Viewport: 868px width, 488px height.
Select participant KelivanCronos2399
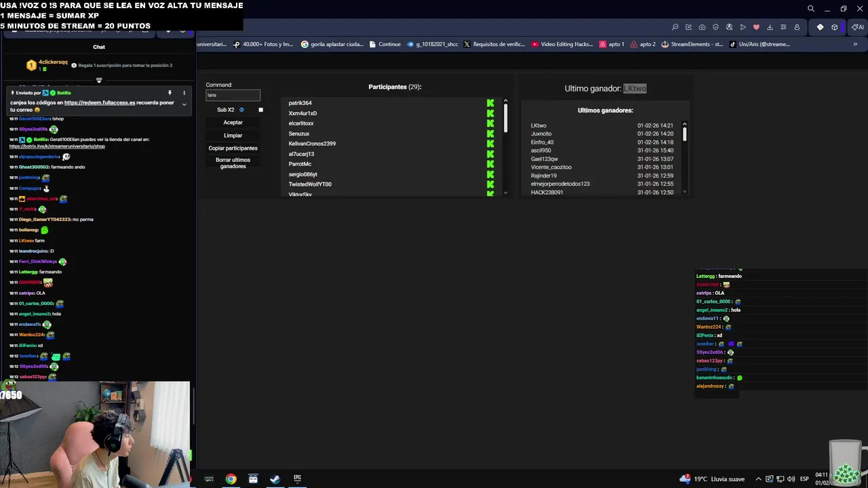click(x=312, y=144)
